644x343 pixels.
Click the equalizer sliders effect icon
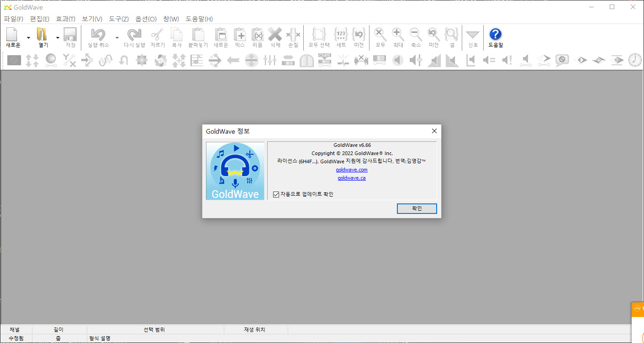(x=270, y=60)
